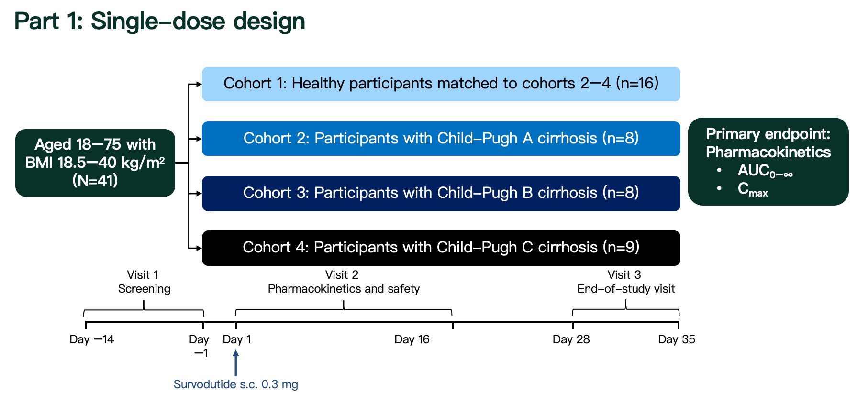The height and width of the screenshot is (393, 868).
Task: Select the Cohort 3 Child-Pugh B box
Action: 441,193
